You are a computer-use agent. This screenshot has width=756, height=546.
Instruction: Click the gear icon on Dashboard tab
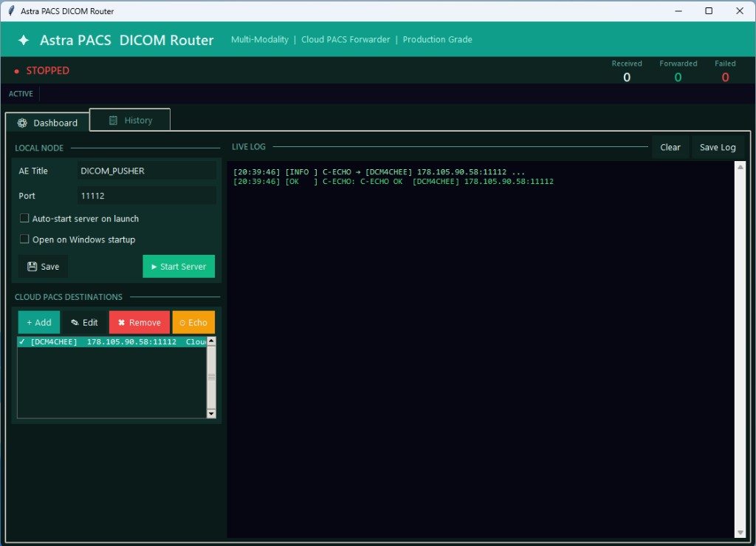[22, 123]
